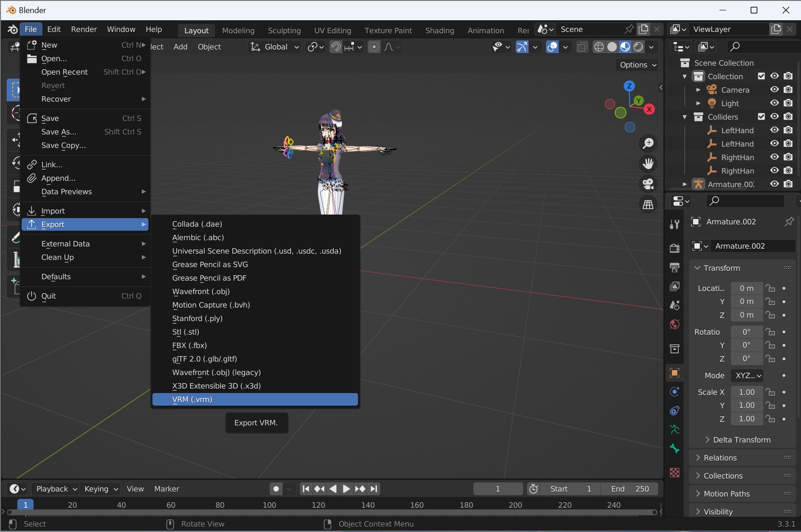801x532 pixels.
Task: Open the Armature data properties icon
Action: 675,429
